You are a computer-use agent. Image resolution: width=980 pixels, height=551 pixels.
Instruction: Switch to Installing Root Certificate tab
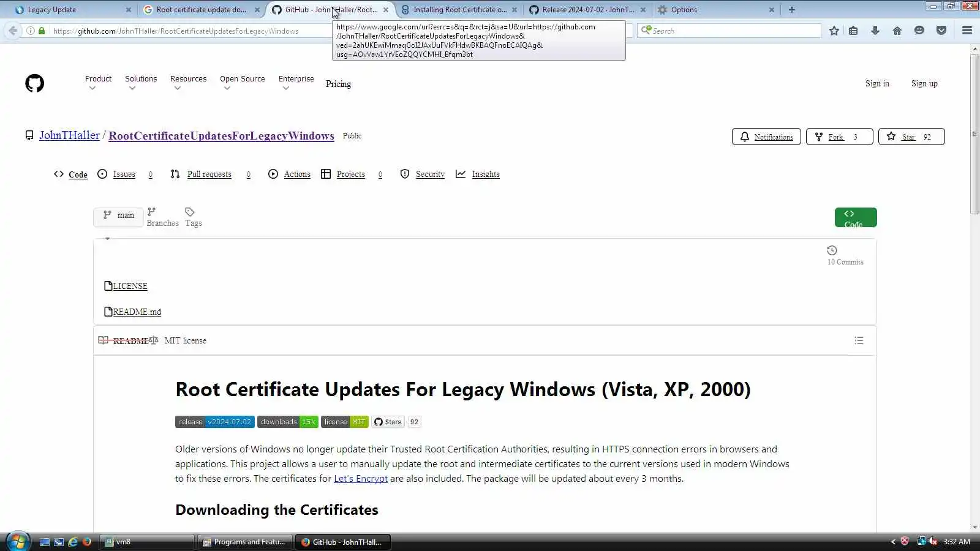pyautogui.click(x=458, y=10)
